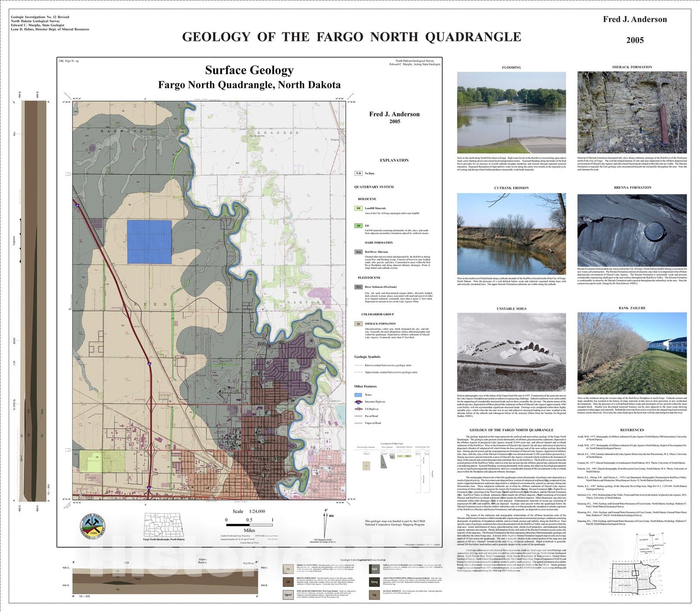This screenshot has height=612, width=700.
Task: Click the 'Geologic Symbols' heading
Action: pos(367,357)
